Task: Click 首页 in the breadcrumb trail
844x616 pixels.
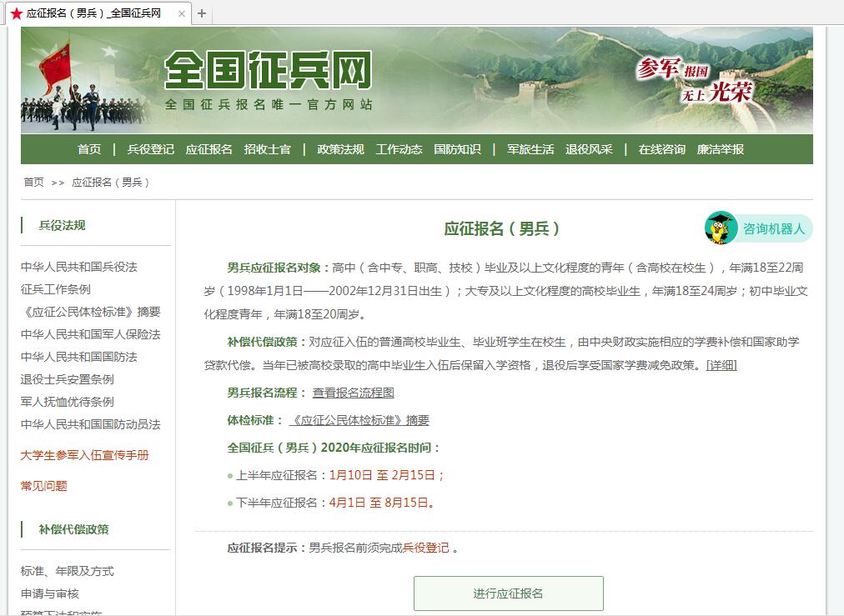Action: point(33,182)
